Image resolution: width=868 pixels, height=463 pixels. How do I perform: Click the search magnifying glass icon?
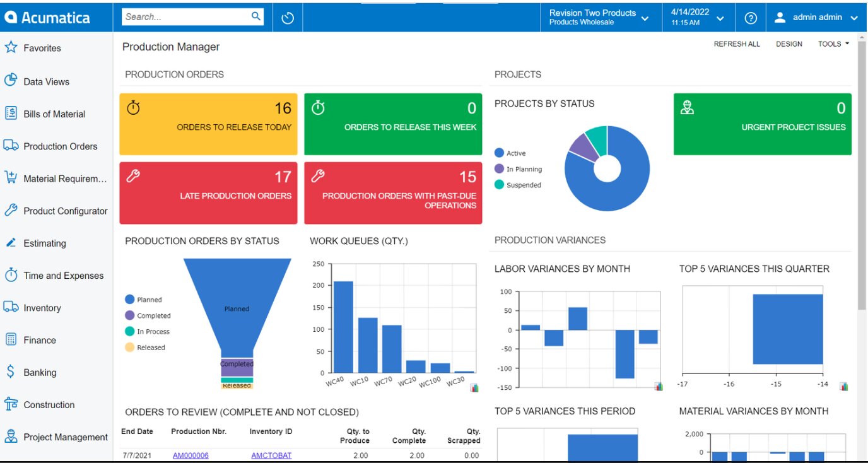(256, 16)
